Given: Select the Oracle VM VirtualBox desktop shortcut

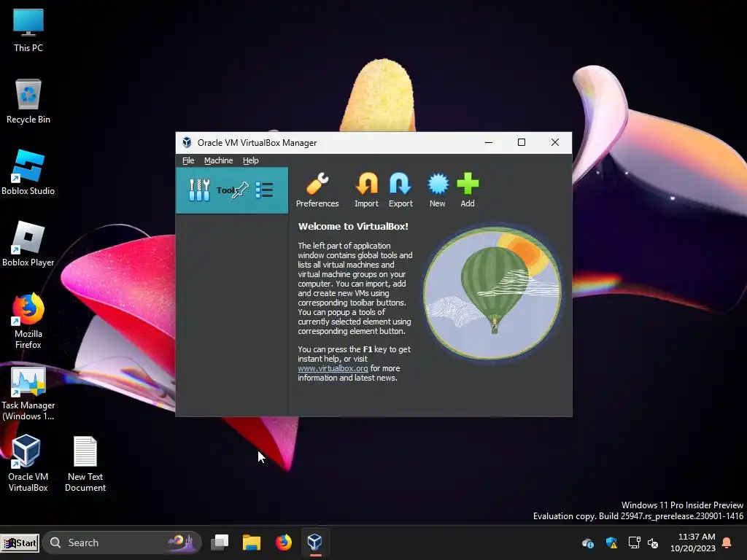Looking at the screenshot, I should [x=28, y=463].
